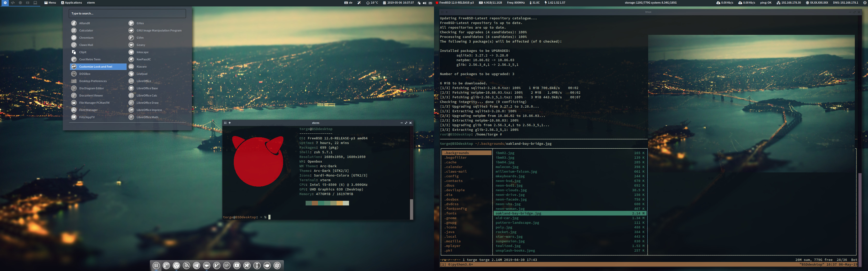Open the 'de' keyboard layout selector
Image resolution: width=868 pixels, height=271 pixels.
point(348,3)
